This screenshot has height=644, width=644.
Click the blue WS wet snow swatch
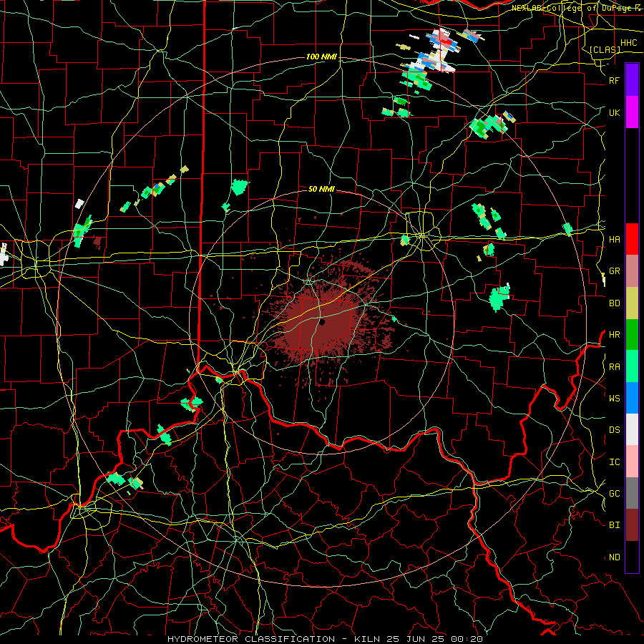click(632, 398)
